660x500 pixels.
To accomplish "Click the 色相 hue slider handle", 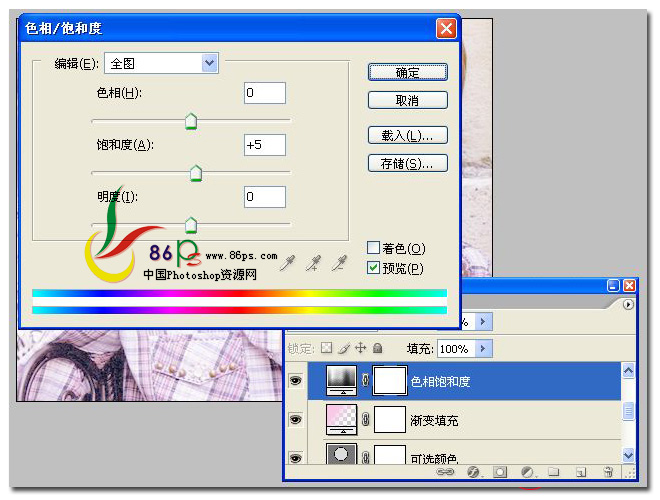I will (x=191, y=121).
